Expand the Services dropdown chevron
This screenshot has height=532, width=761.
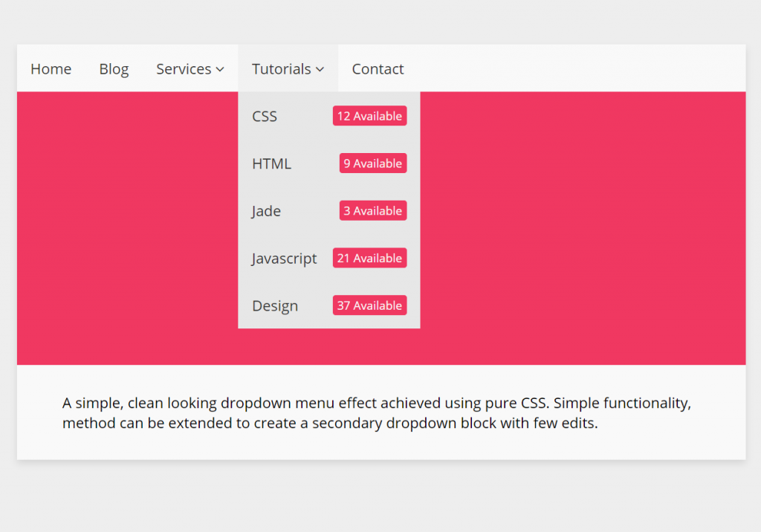click(221, 69)
